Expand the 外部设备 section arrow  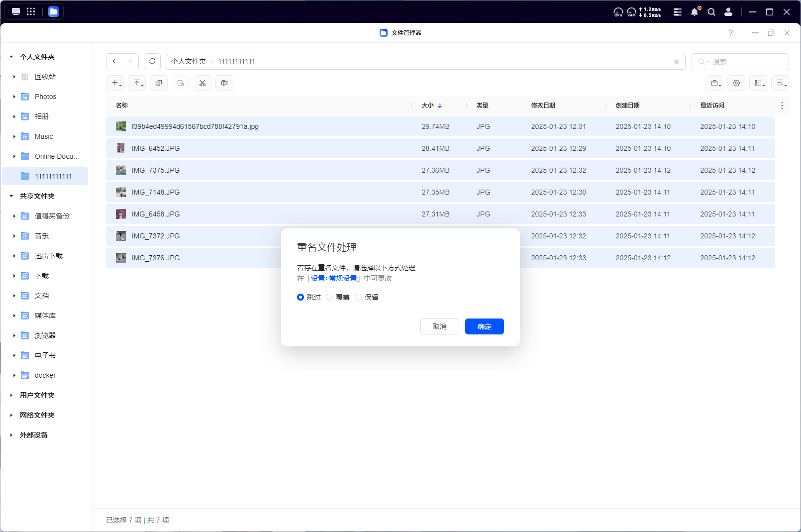11,435
